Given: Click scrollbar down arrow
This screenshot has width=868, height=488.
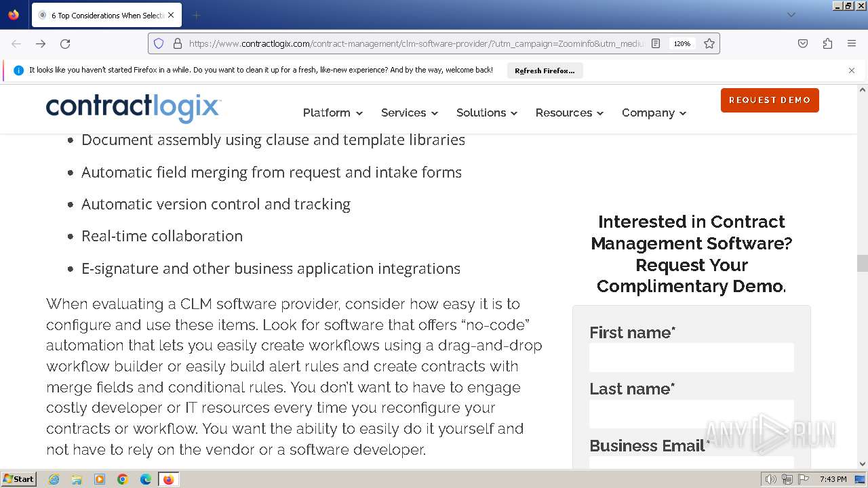Looking at the screenshot, I should pyautogui.click(x=862, y=464).
